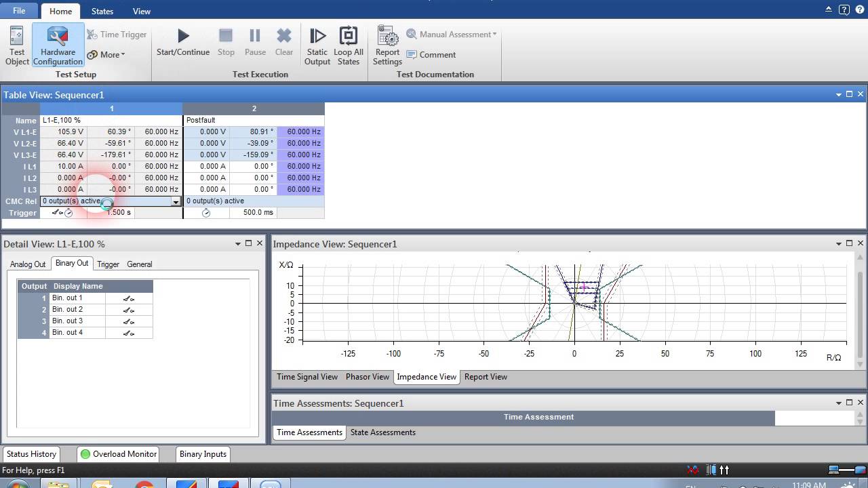Switch to the States ribbon tab

coord(102,12)
